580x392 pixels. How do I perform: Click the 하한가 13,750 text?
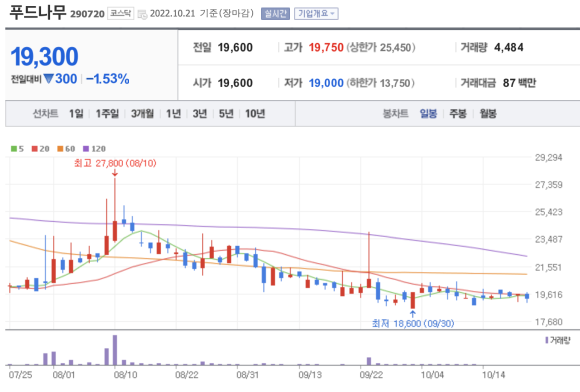point(380,83)
